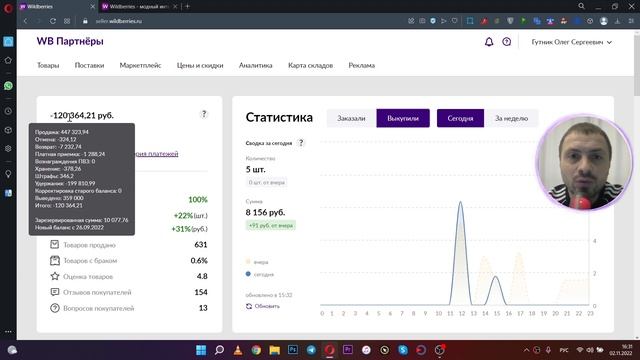This screenshot has height=360, width=640.
Task: Open the Opera speed dial grid icon
Action: click(x=67, y=21)
